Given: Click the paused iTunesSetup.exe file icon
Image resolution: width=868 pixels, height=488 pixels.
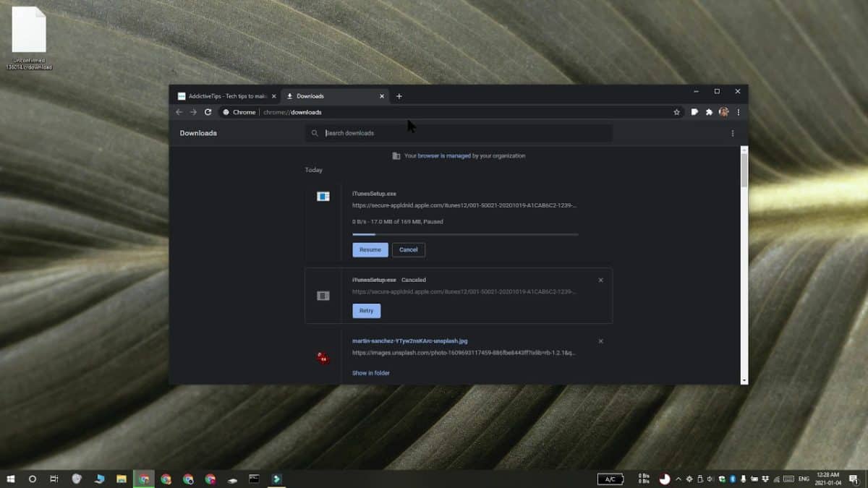Looking at the screenshot, I should click(323, 196).
